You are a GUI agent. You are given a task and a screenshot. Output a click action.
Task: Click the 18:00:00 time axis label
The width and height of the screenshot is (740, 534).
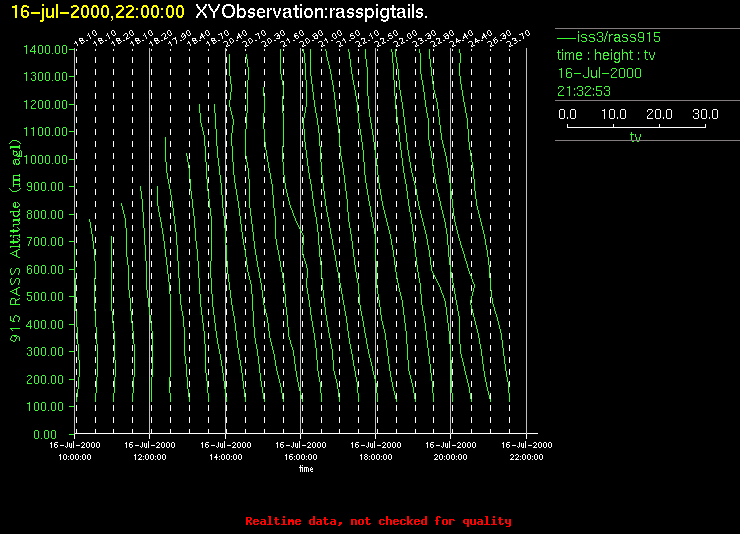376,457
